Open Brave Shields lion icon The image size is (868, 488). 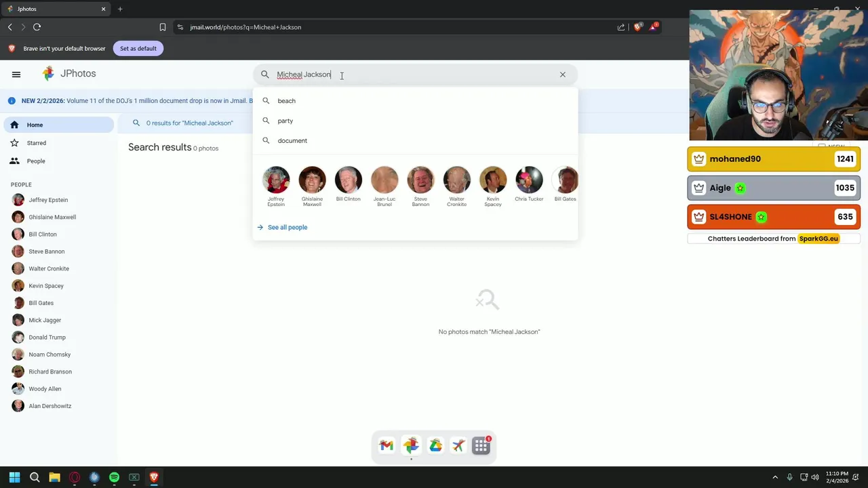point(637,27)
